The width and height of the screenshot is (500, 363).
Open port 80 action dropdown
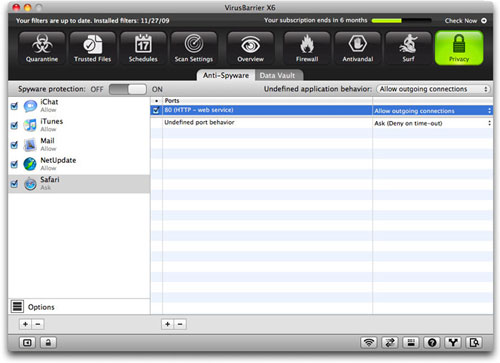(433, 111)
